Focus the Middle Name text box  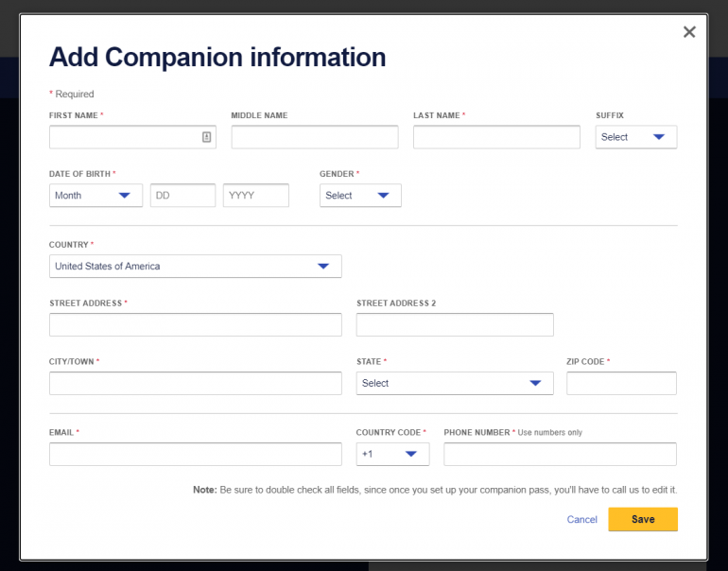tap(314, 137)
